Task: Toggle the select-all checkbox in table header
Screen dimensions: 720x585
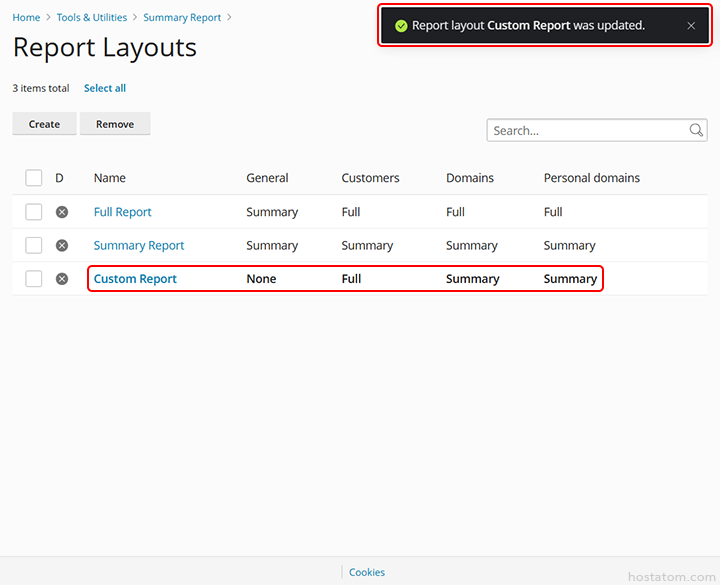Action: click(34, 178)
